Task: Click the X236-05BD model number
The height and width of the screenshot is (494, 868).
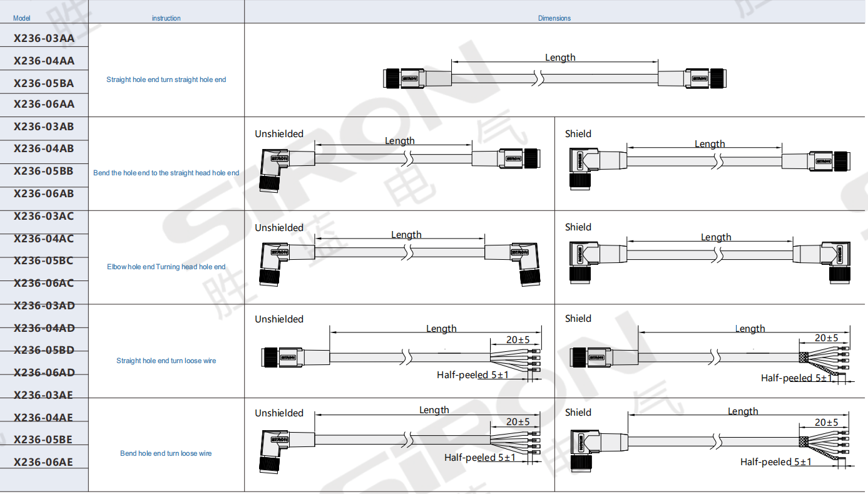Action: [44, 351]
